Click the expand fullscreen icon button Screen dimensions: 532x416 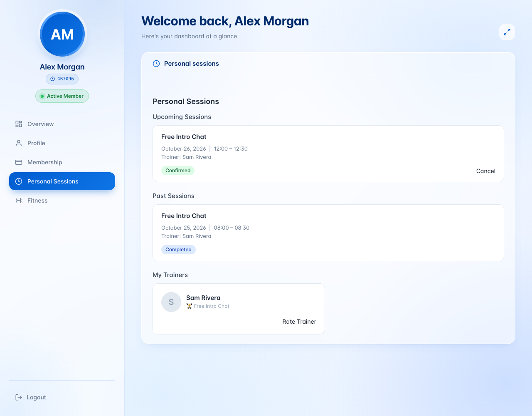[507, 32]
